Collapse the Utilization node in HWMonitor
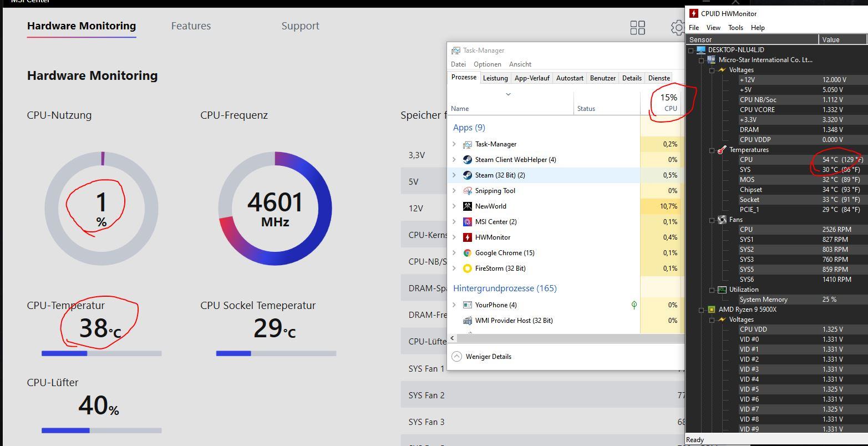Image resolution: width=868 pixels, height=446 pixels. tap(712, 290)
